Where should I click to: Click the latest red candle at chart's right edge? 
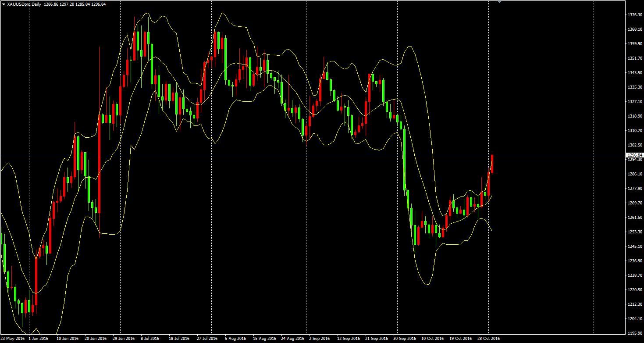pyautogui.click(x=492, y=164)
